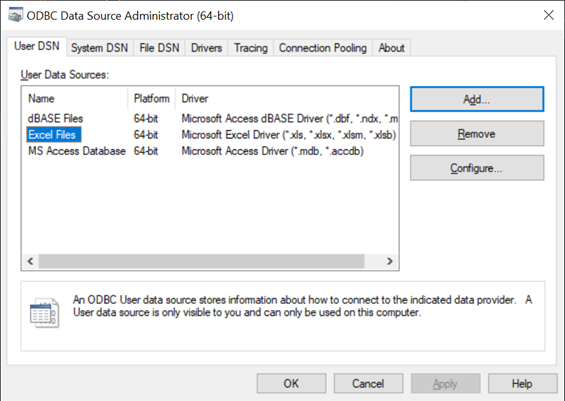This screenshot has width=565, height=401.
Task: Switch to the System DSN tab
Action: (99, 48)
